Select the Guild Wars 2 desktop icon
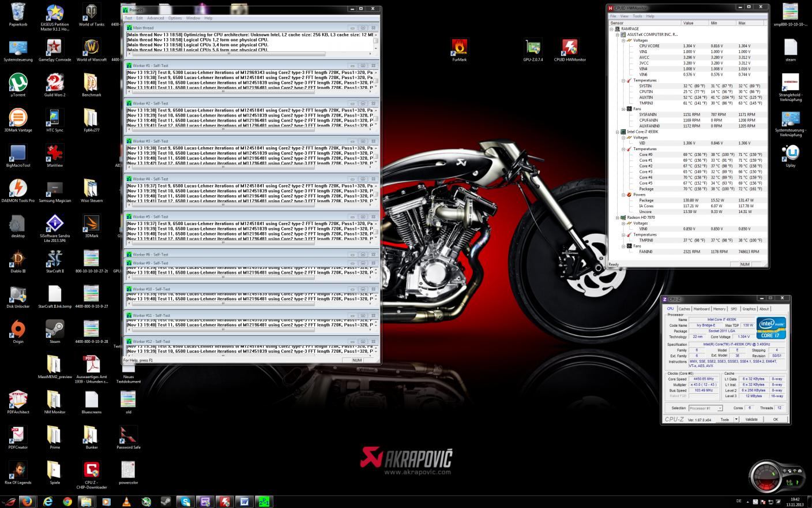The width and height of the screenshot is (812, 508). tap(55, 85)
